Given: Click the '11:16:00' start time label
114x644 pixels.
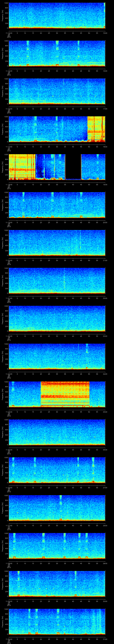Looking at the screenshot, I should tap(9, 109).
